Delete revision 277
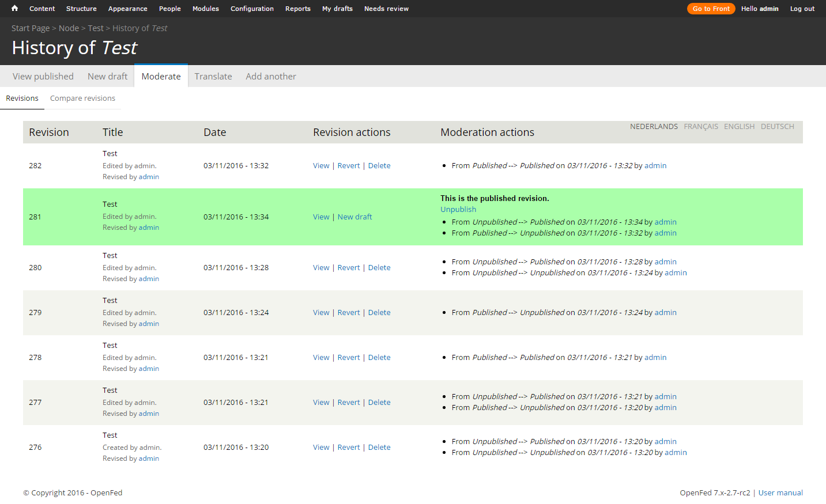The width and height of the screenshot is (826, 504). (x=379, y=403)
